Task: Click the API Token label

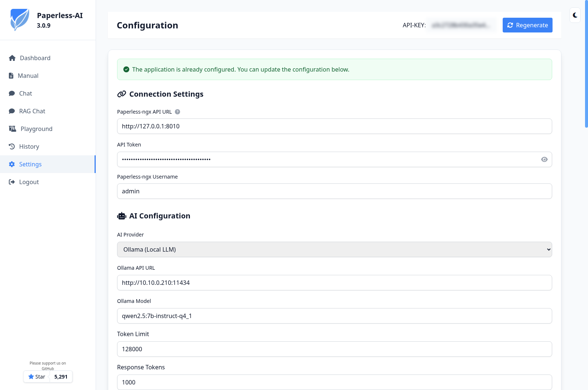Action: click(x=129, y=145)
